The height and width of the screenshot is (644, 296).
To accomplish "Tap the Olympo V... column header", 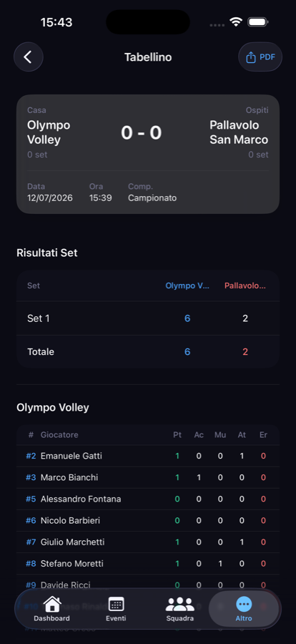I will [187, 286].
